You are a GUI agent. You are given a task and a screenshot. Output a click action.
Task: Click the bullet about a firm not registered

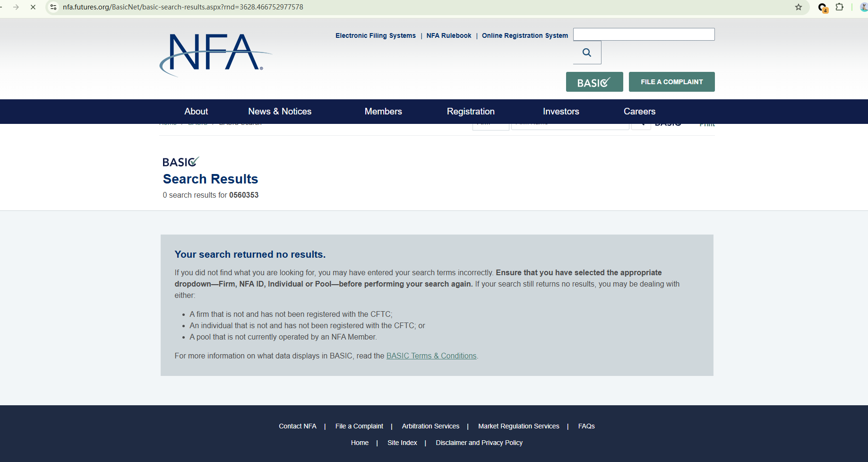(x=291, y=314)
